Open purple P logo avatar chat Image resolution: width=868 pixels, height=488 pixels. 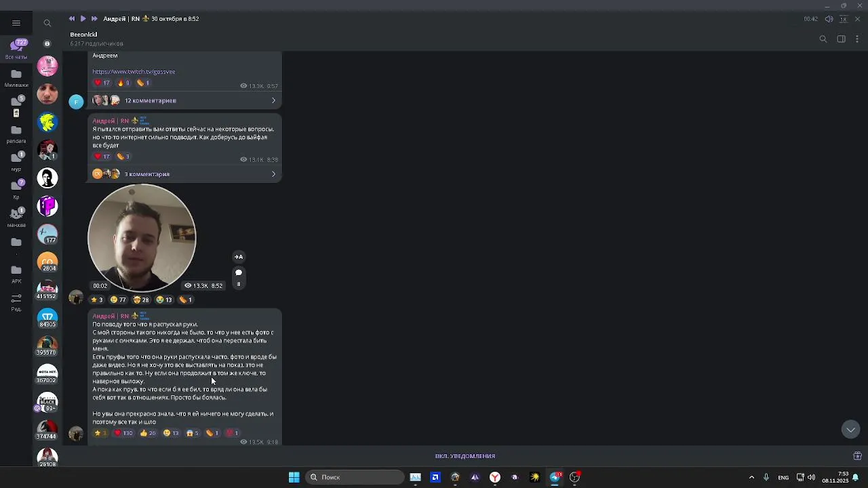tap(47, 206)
